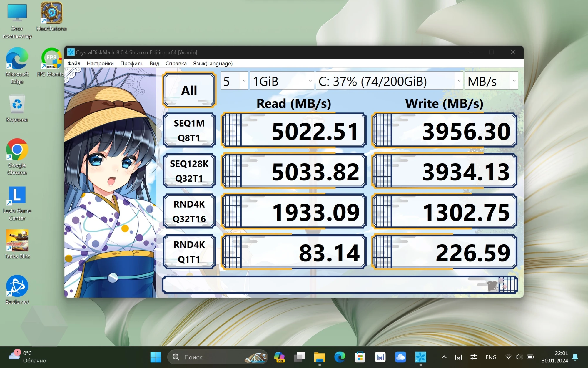
Task: Expand the test count dropdown showing 5
Action: pos(234,81)
